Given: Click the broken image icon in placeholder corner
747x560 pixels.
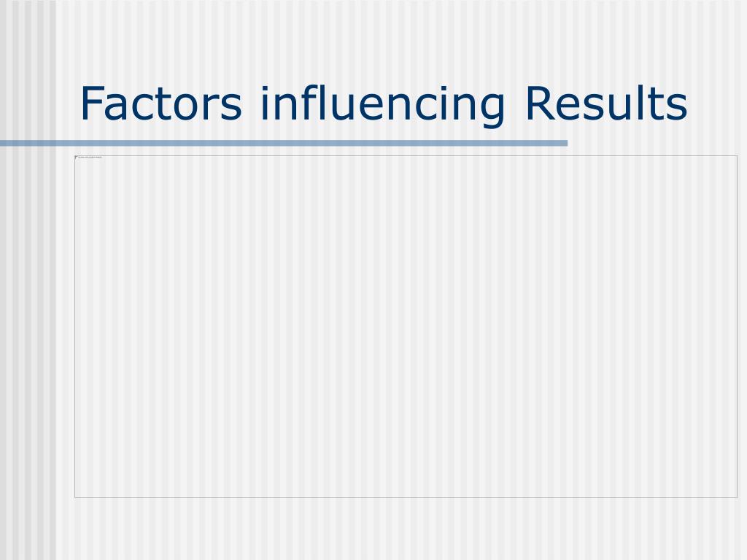Looking at the screenshot, I should 76,157.
